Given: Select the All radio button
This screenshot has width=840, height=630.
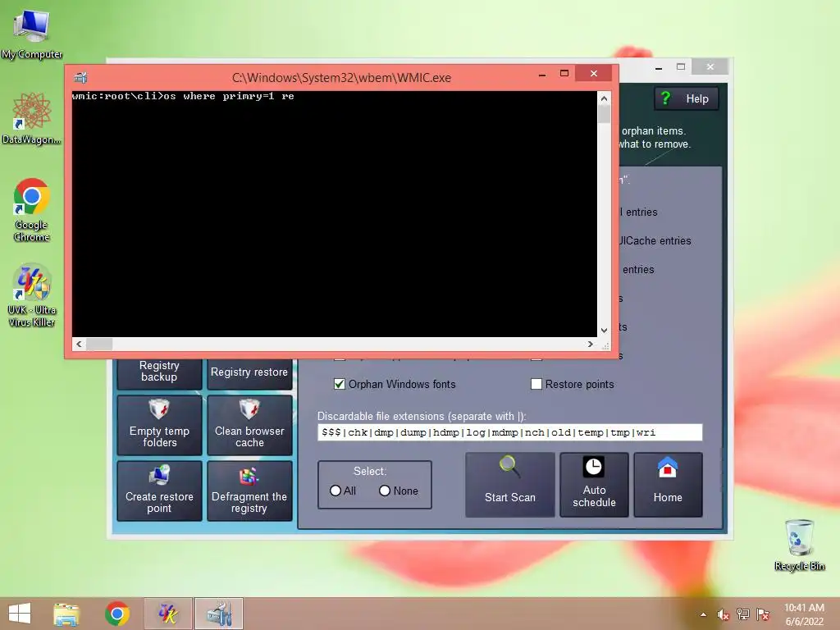Looking at the screenshot, I should click(336, 491).
